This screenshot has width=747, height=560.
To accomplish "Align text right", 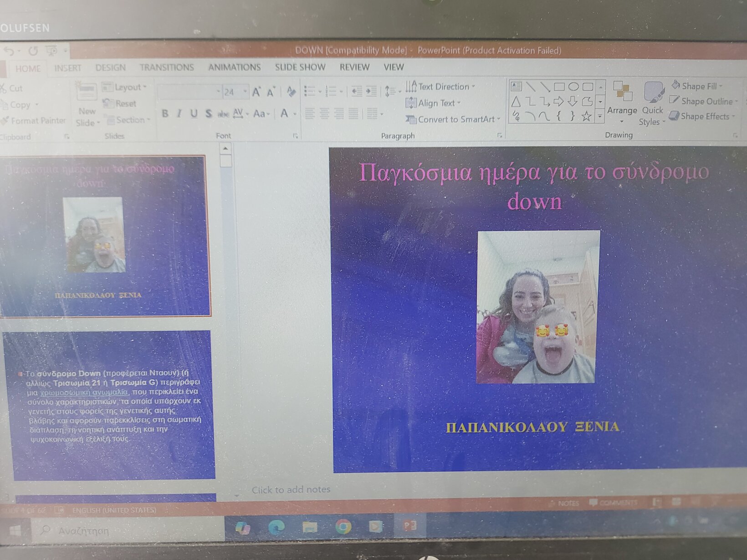I will [x=339, y=113].
